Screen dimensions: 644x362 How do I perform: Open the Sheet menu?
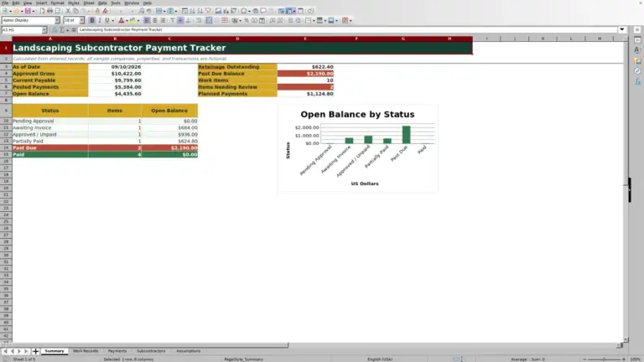coord(89,3)
